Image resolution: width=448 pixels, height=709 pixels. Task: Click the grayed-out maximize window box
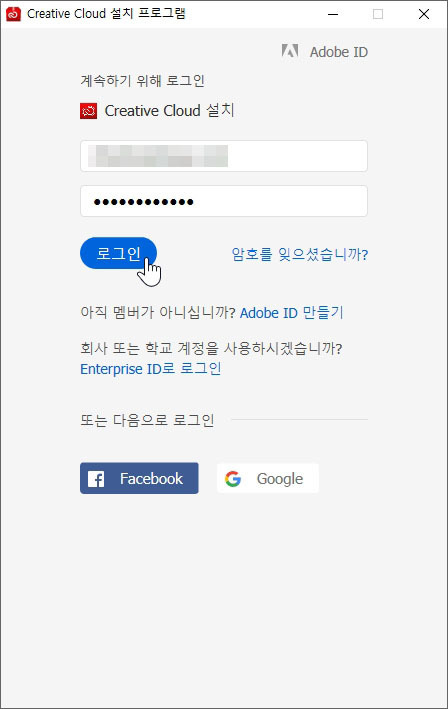378,14
